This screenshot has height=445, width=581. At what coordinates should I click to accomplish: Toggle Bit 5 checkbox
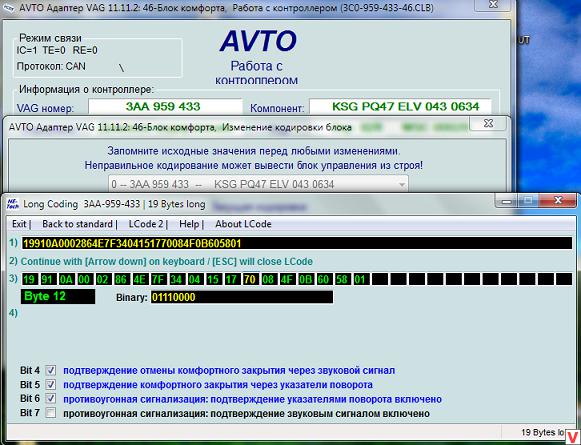[51, 384]
